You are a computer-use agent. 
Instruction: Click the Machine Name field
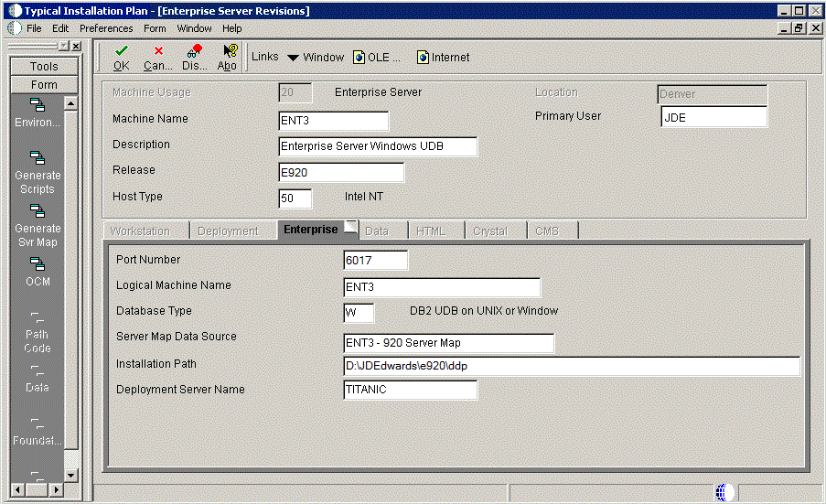click(x=334, y=121)
